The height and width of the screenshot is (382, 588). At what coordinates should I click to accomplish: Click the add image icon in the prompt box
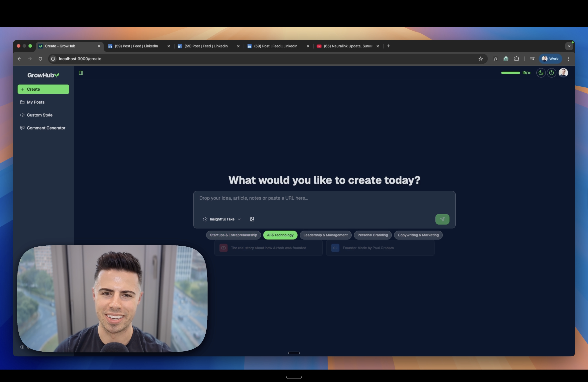[x=252, y=219]
